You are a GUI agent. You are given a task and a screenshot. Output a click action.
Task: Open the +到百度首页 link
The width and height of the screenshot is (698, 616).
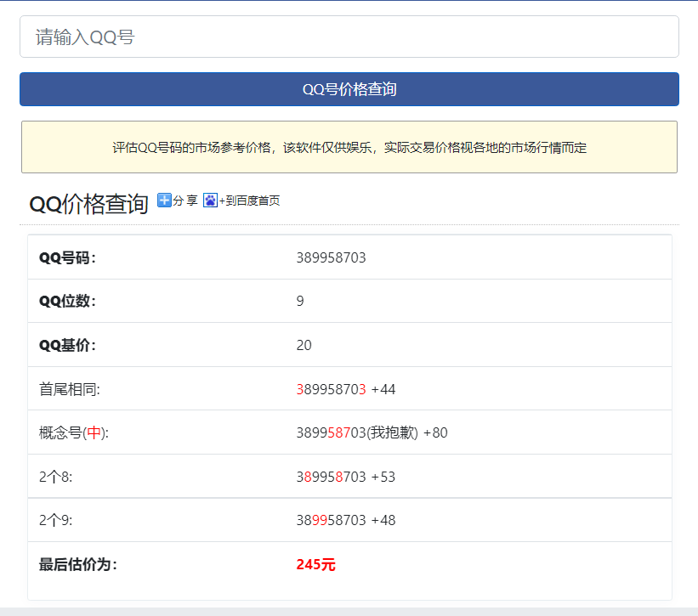[x=249, y=201]
